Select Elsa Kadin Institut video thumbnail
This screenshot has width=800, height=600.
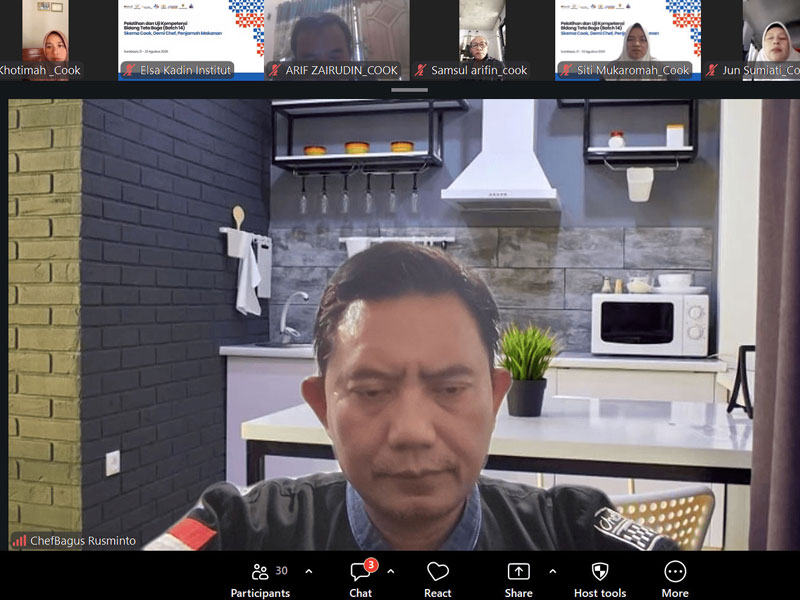pyautogui.click(x=191, y=40)
